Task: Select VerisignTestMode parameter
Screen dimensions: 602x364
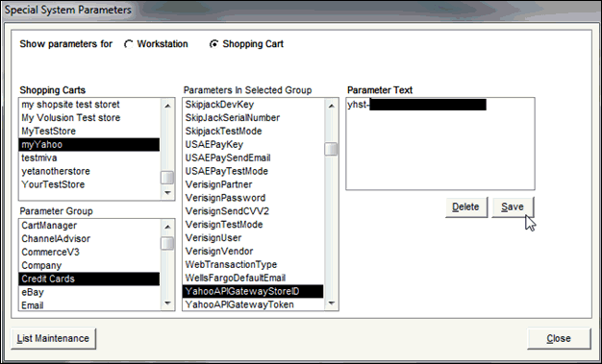Action: [253, 225]
